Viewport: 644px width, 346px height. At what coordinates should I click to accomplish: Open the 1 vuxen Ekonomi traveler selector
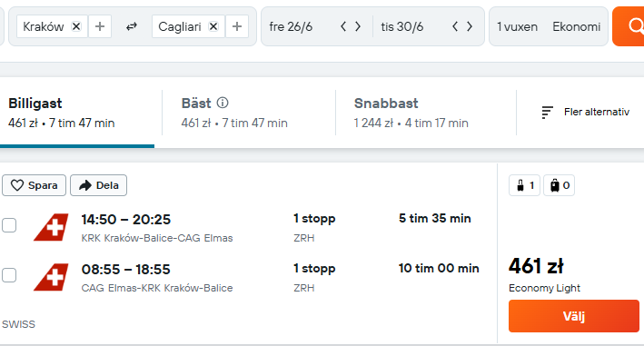[x=549, y=26]
